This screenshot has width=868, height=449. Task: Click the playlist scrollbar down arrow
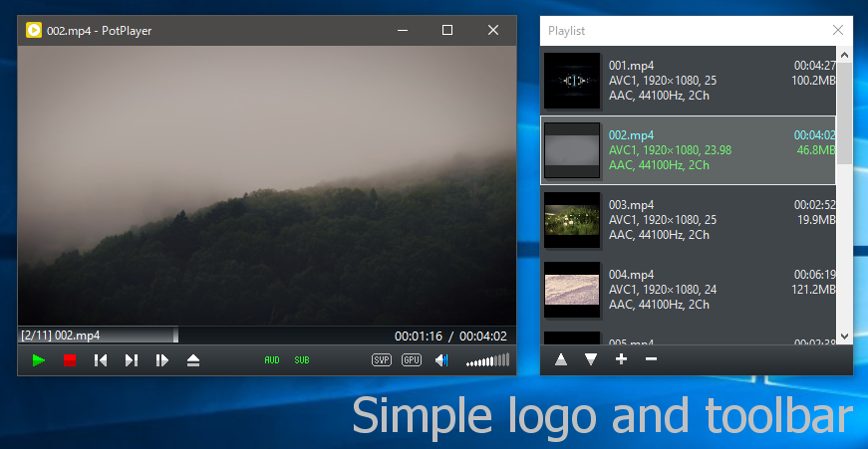(845, 337)
